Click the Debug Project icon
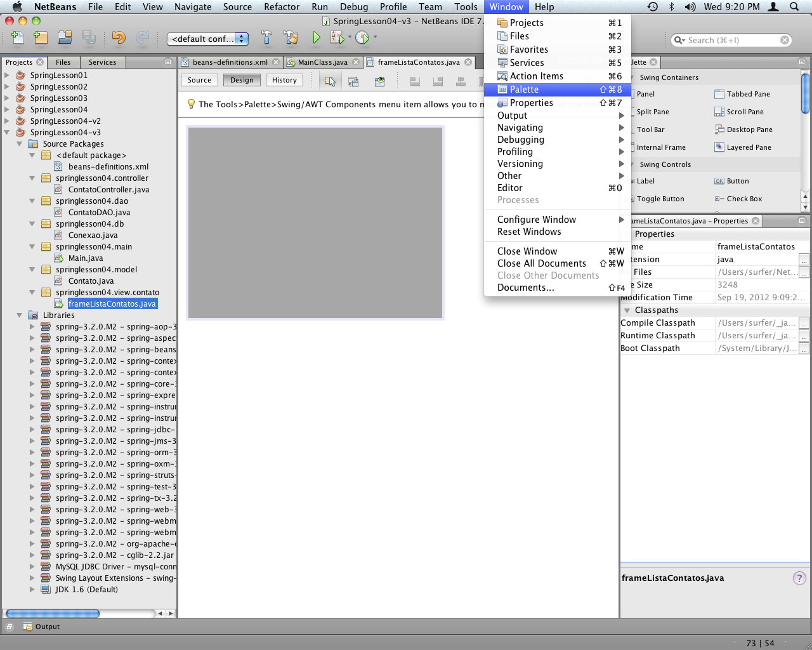Image resolution: width=812 pixels, height=650 pixels. pos(337,38)
